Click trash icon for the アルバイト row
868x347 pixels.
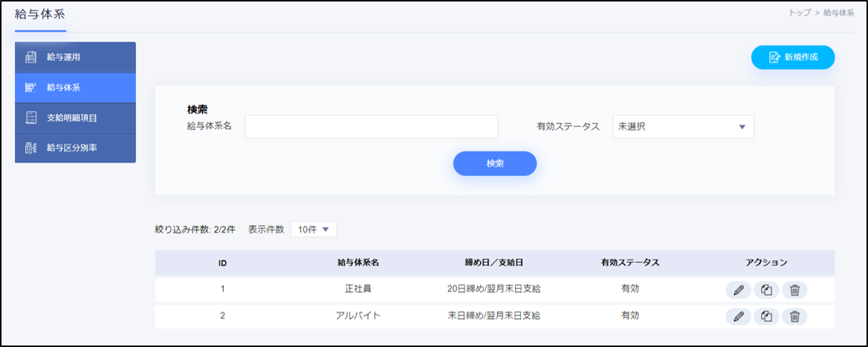[794, 317]
